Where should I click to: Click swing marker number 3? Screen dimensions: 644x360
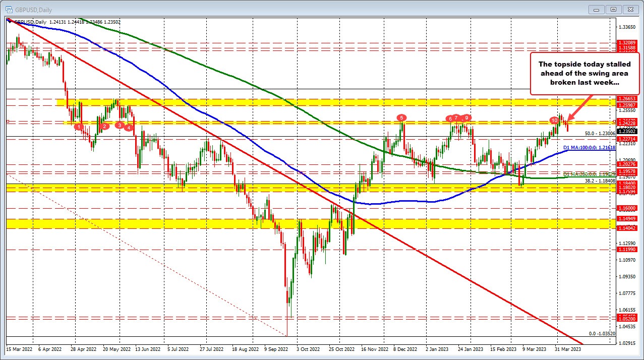coord(120,125)
